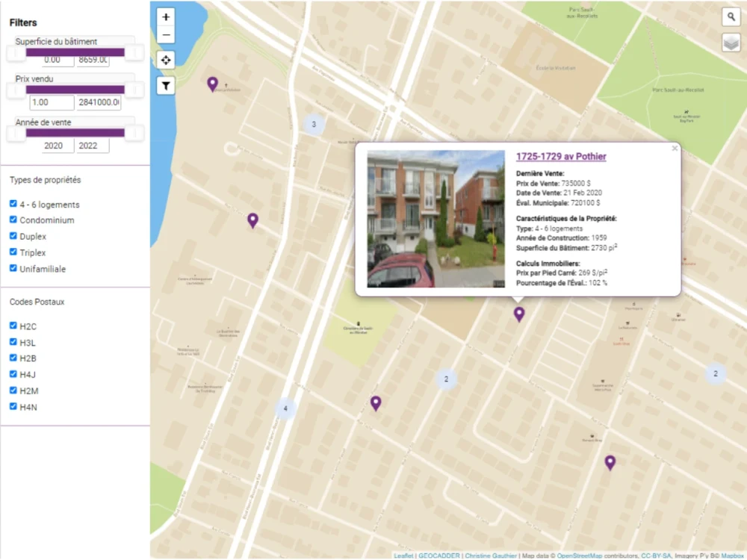Viewport: 747px width, 560px height.
Task: Click the OpenStreetMap attribution link
Action: (576, 556)
